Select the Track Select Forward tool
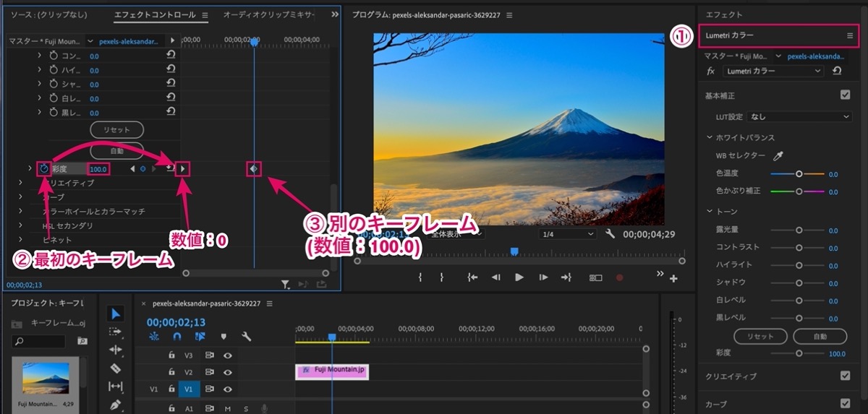The height and width of the screenshot is (414, 868). pos(116,332)
